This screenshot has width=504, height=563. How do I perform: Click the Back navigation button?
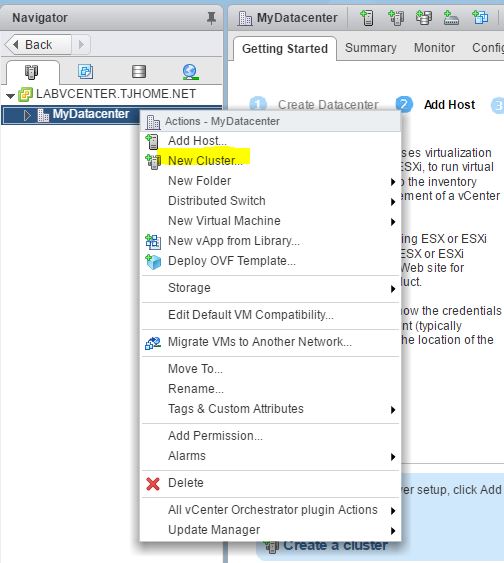tap(38, 45)
